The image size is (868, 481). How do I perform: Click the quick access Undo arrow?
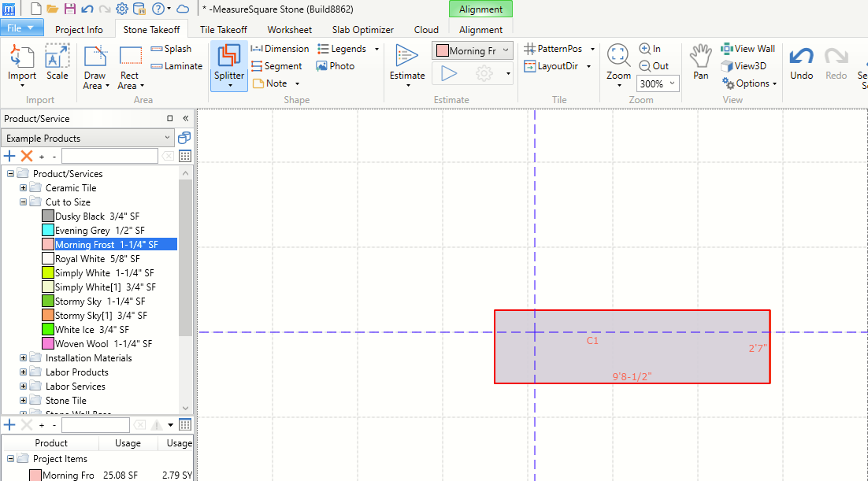[87, 9]
